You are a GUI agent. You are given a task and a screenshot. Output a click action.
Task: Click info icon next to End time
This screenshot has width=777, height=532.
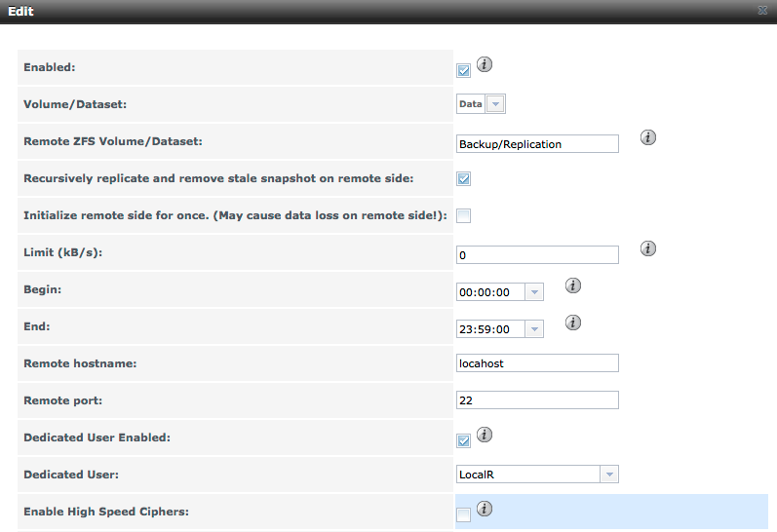(573, 323)
